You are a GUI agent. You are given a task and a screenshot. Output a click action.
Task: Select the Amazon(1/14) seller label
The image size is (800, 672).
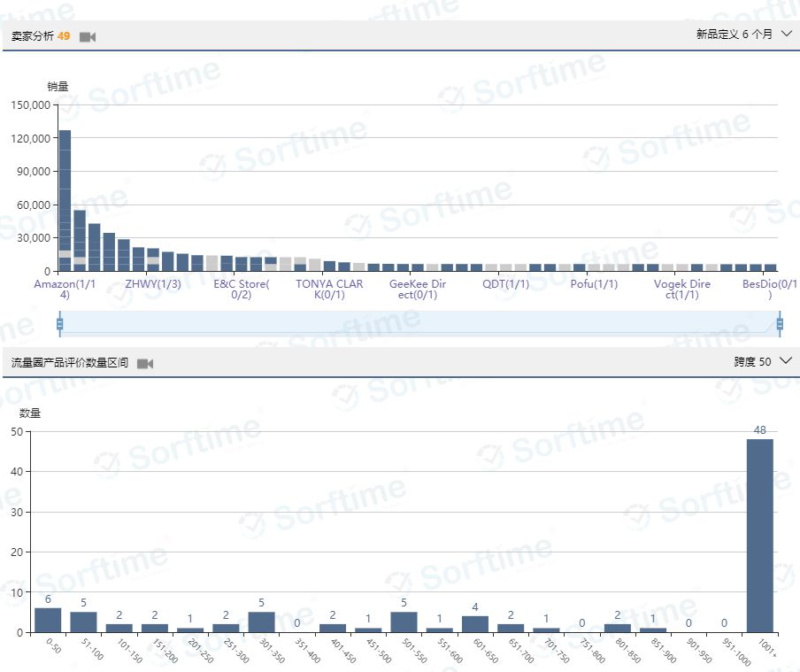(x=65, y=290)
